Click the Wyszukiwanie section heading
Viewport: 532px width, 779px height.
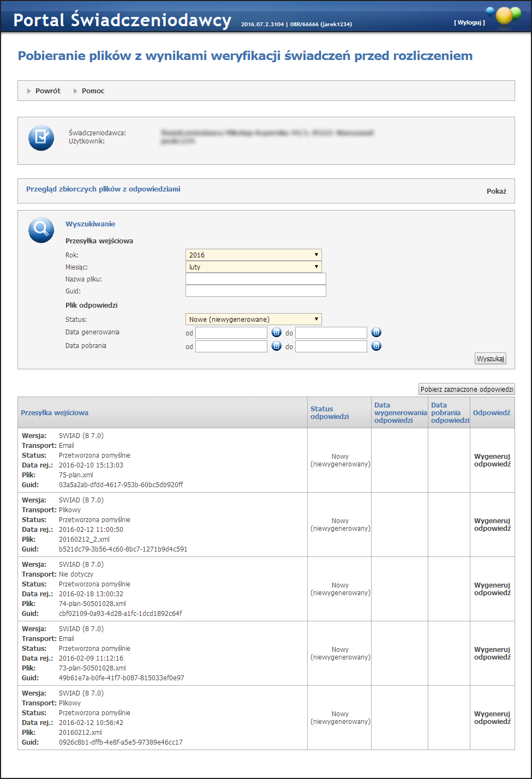(90, 224)
